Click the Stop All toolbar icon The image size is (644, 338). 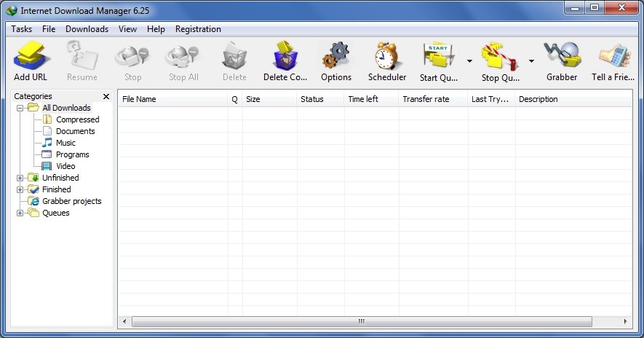(x=183, y=56)
